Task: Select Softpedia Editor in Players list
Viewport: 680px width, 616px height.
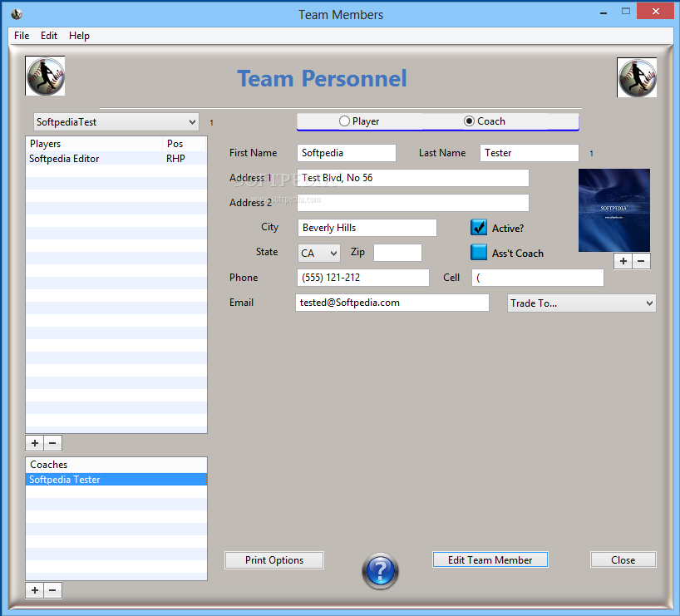Action: click(116, 158)
